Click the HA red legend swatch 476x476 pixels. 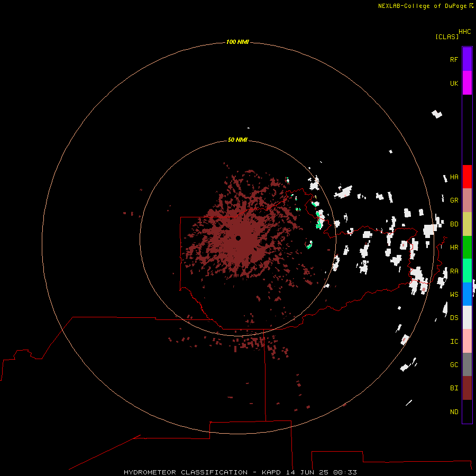(x=467, y=177)
